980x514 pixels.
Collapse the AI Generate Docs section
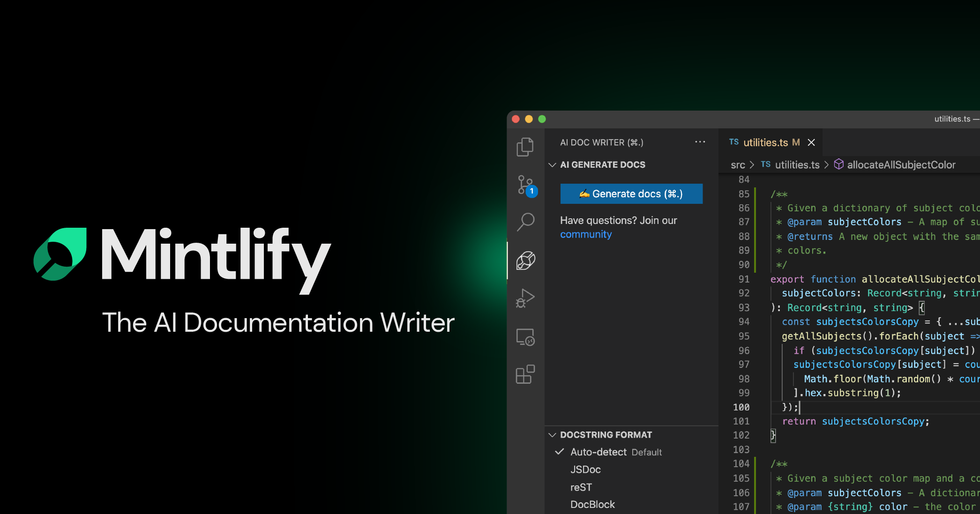(553, 165)
